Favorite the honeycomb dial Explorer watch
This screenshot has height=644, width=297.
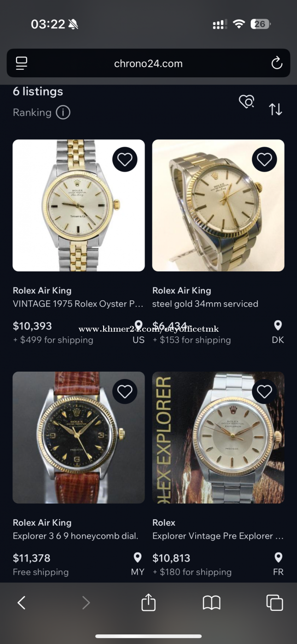125,391
